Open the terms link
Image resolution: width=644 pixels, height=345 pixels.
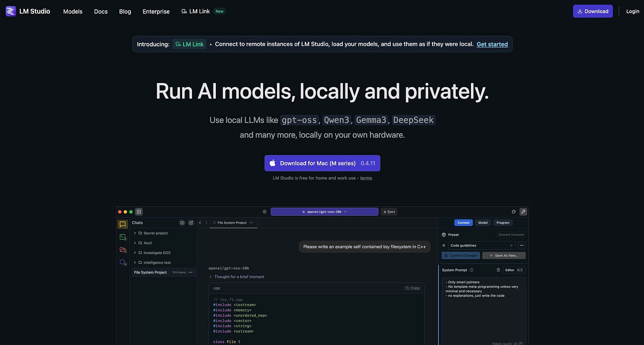point(366,178)
